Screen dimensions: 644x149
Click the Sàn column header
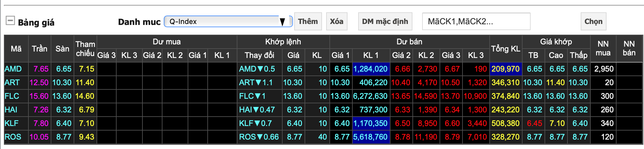62,49
